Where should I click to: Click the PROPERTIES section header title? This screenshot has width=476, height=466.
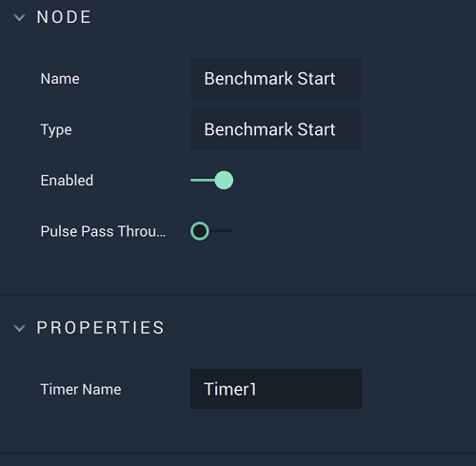pyautogui.click(x=101, y=328)
